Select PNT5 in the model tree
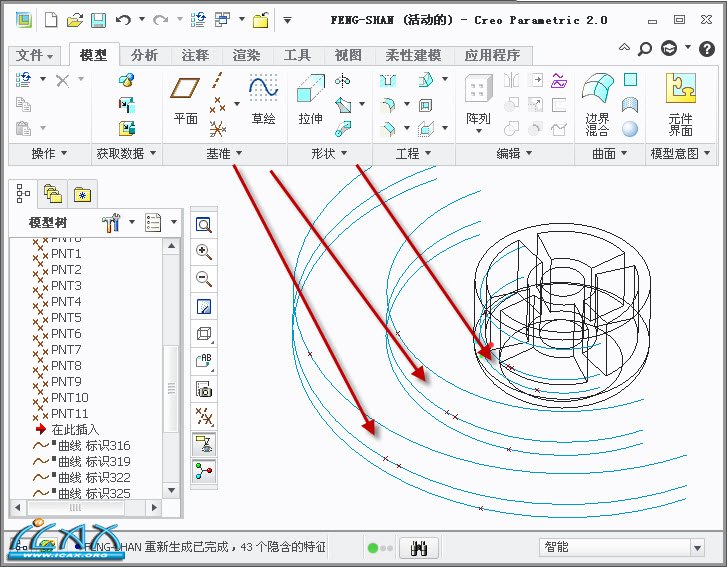Viewport: 727px width, 567px height. pos(66,318)
